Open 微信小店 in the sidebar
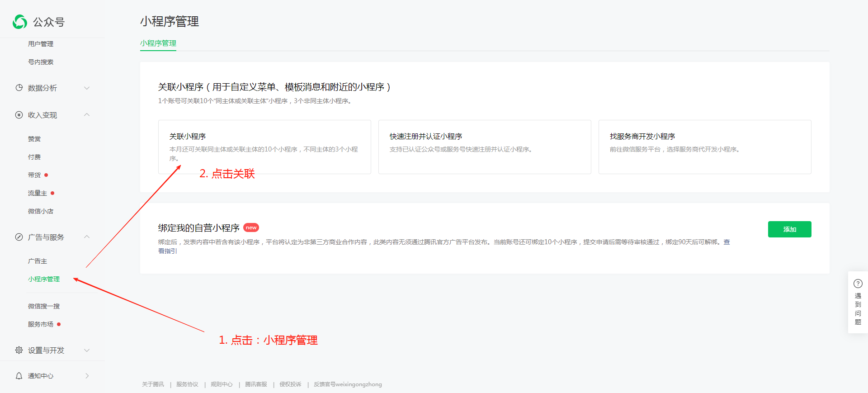This screenshot has width=868, height=393. click(41, 211)
